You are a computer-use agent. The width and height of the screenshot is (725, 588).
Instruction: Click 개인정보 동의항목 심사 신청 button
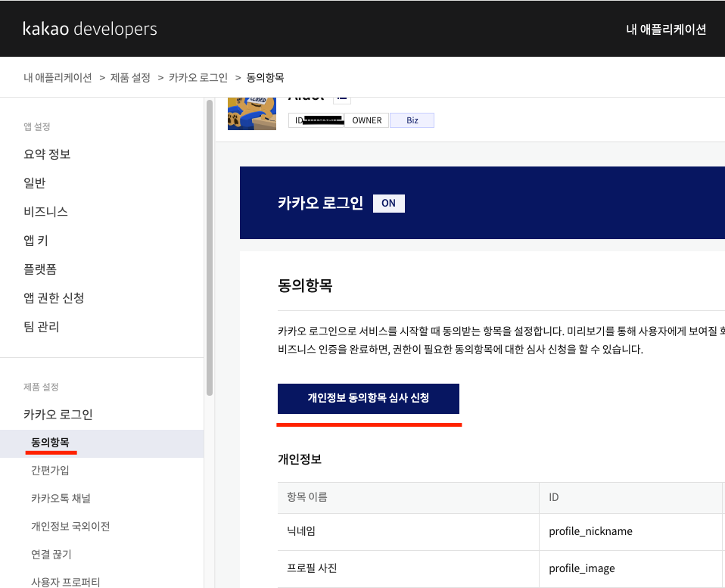point(369,399)
